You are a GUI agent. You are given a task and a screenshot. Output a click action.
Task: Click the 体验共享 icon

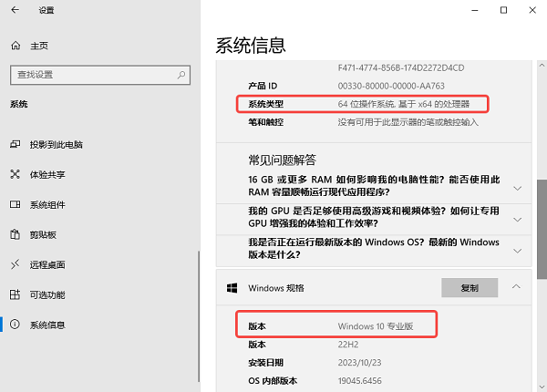point(15,174)
